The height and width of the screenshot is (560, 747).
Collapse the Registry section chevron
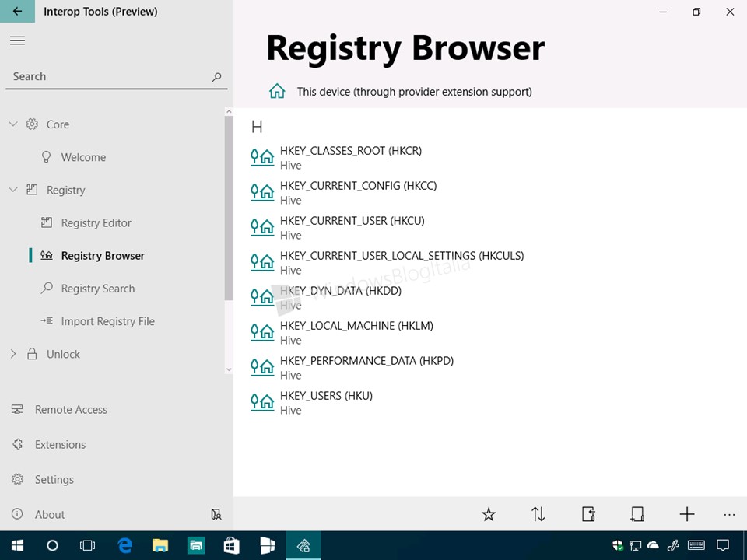tap(13, 190)
